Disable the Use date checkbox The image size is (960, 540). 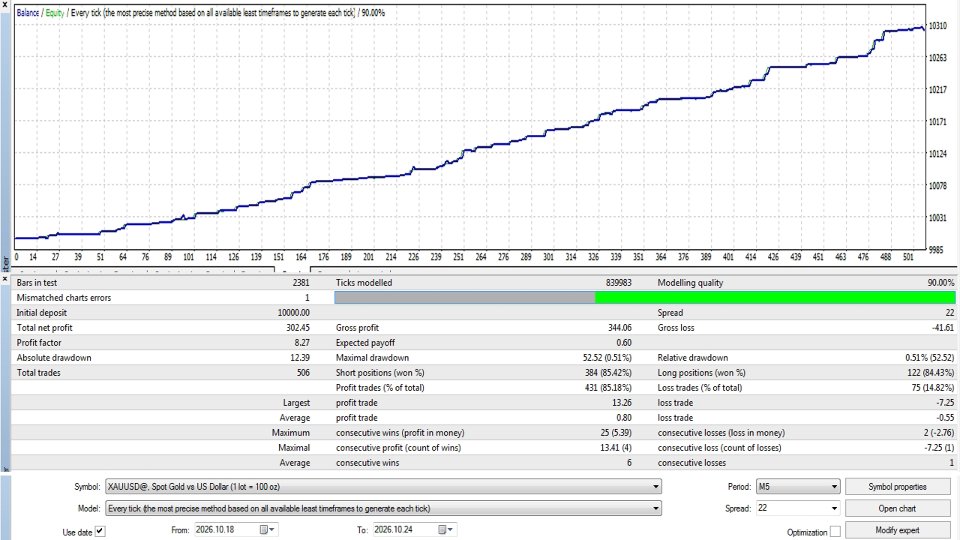pos(100,531)
